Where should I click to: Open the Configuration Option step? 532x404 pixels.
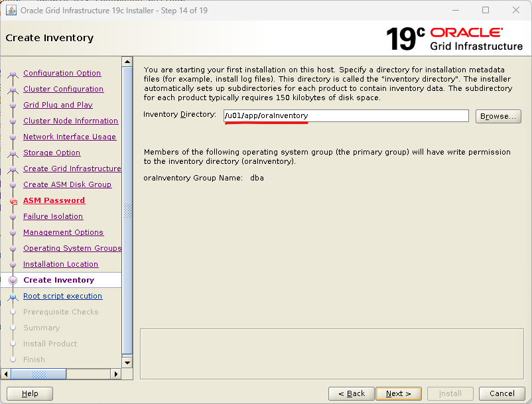click(62, 73)
